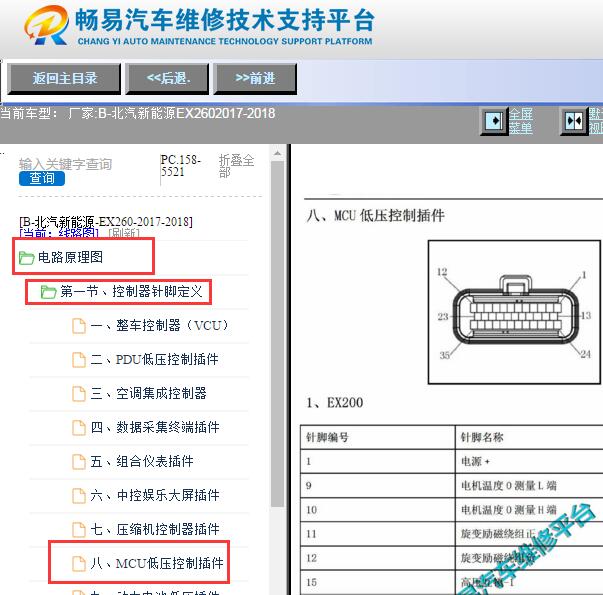
Task: Open 四、数据采集终端插件 page
Action: (x=155, y=427)
